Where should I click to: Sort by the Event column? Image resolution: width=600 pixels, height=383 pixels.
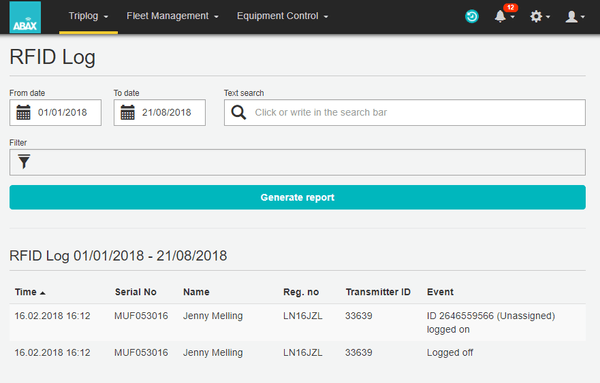pos(440,292)
